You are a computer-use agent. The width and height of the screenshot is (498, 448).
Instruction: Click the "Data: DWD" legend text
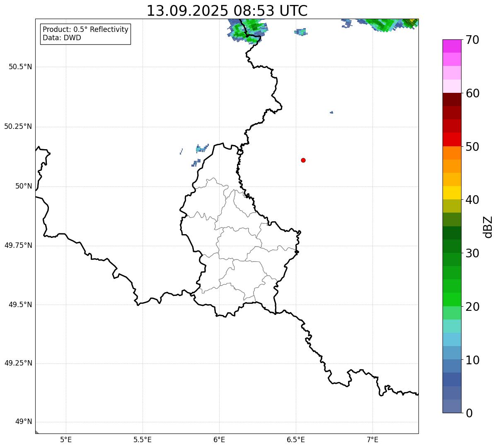click(62, 38)
